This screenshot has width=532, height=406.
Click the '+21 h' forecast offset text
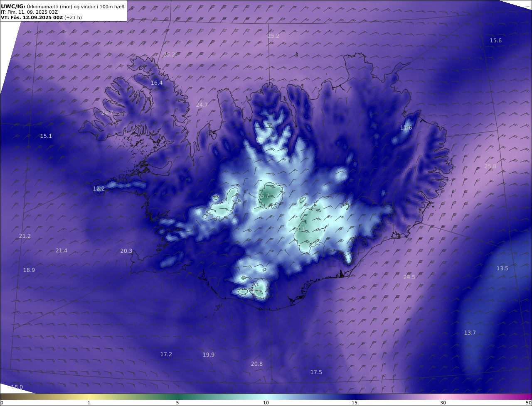73,17
